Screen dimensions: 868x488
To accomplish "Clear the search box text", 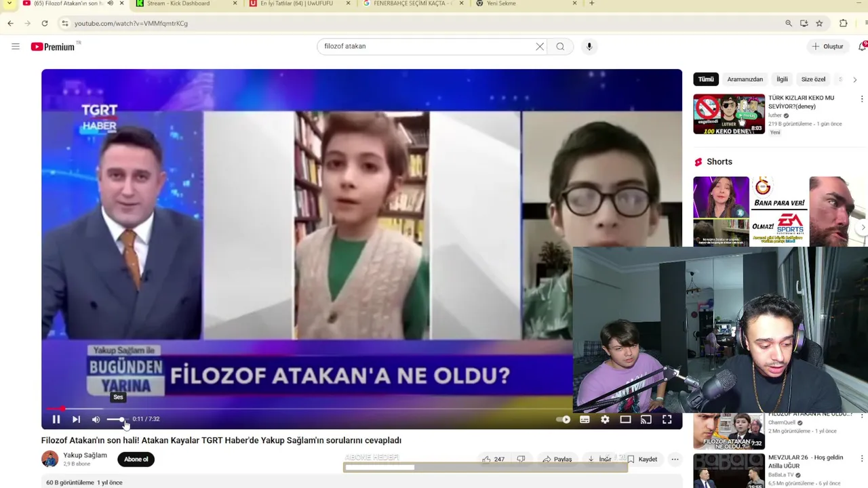I will (540, 46).
